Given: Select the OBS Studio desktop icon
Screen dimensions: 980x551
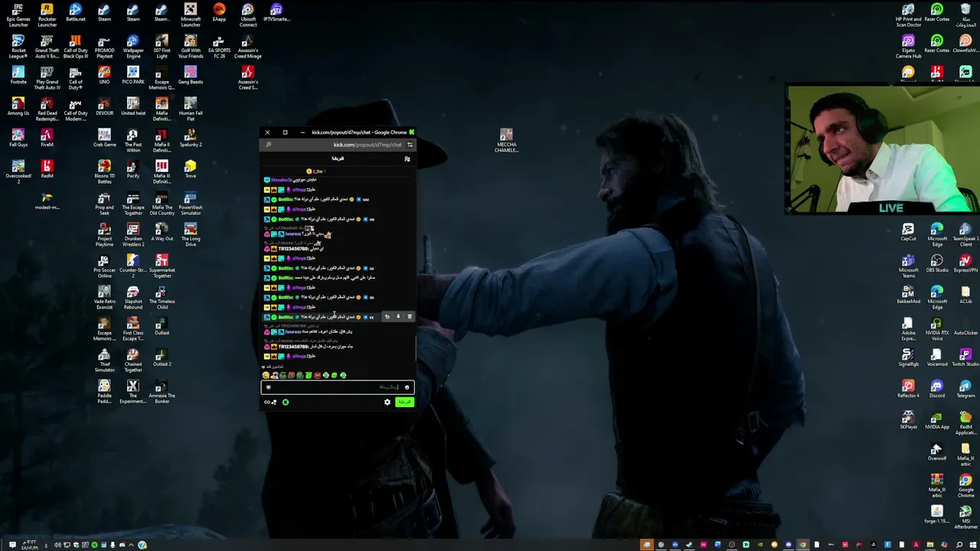Looking at the screenshot, I should click(x=937, y=262).
